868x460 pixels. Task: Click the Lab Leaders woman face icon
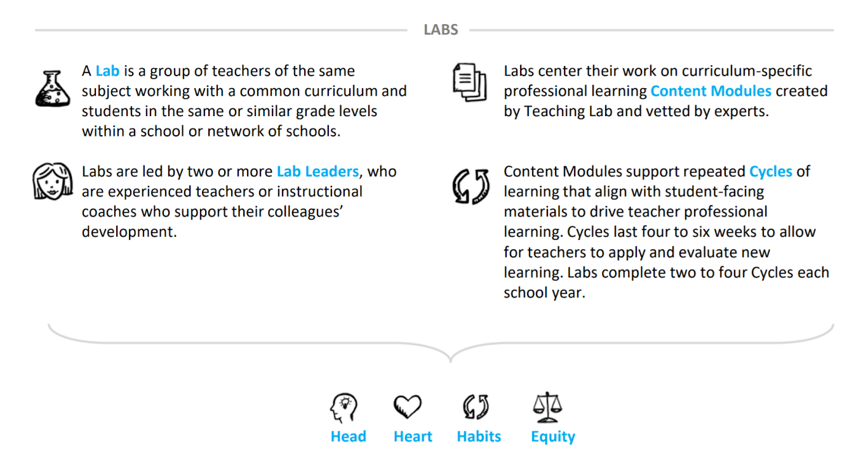(x=53, y=182)
